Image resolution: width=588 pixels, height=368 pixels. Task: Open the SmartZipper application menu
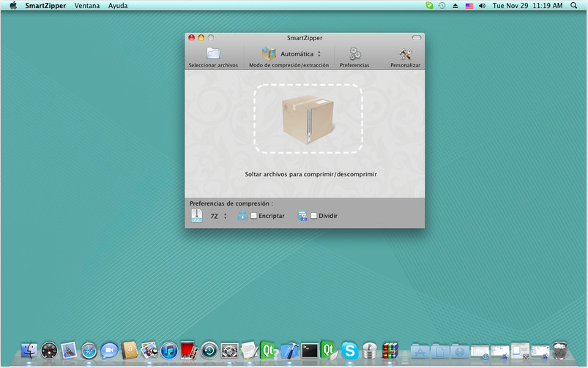point(45,6)
